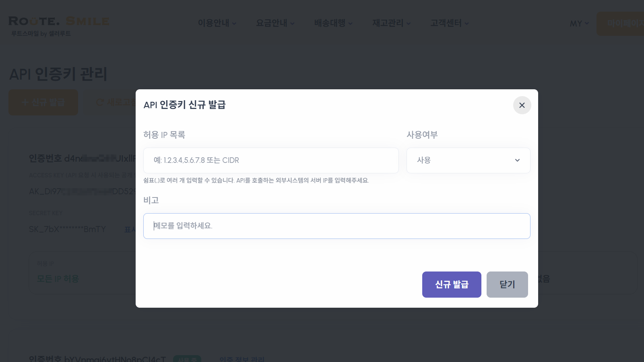Image resolution: width=644 pixels, height=362 pixels.
Task: Click the 허용 IP 목록 input field
Action: 270,160
